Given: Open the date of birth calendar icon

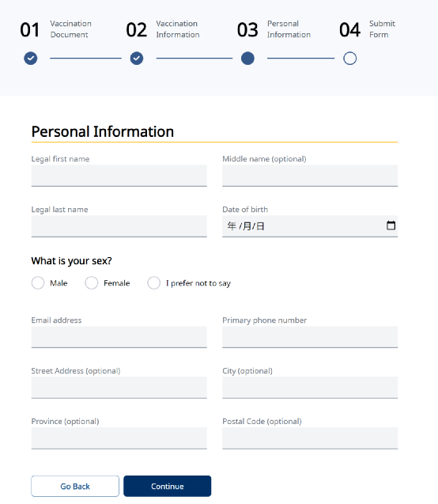Looking at the screenshot, I should (391, 225).
